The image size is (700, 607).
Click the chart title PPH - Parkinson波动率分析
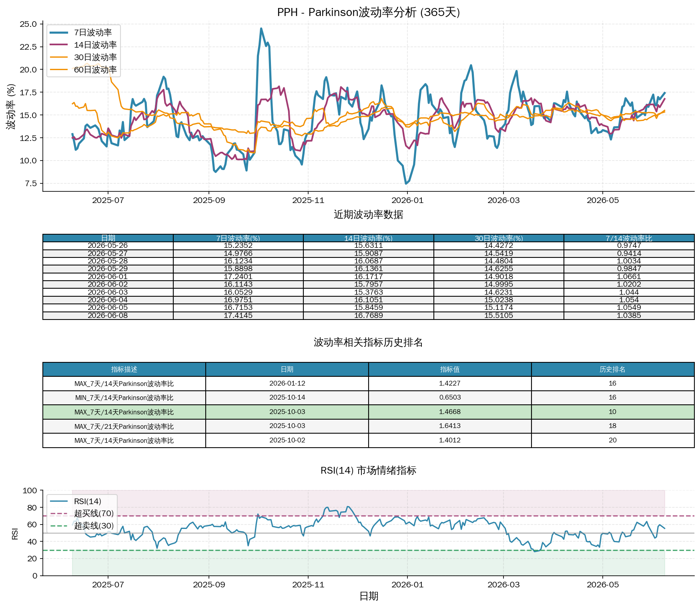(369, 12)
